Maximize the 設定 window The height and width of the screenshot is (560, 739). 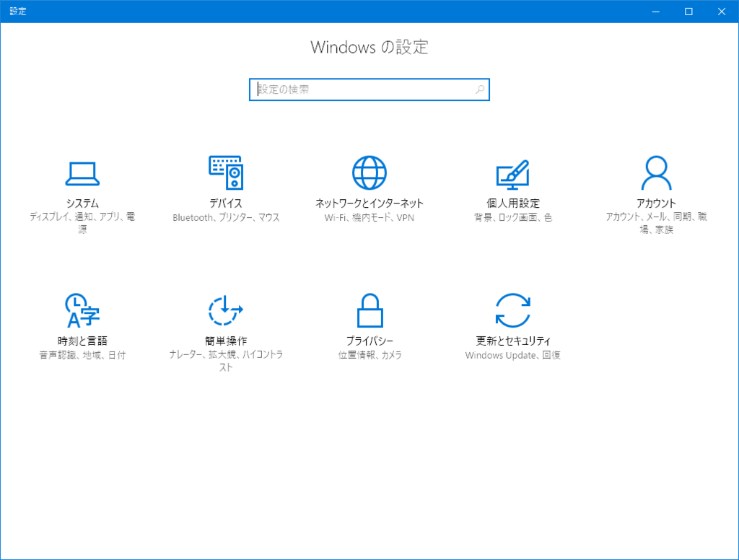[688, 12]
